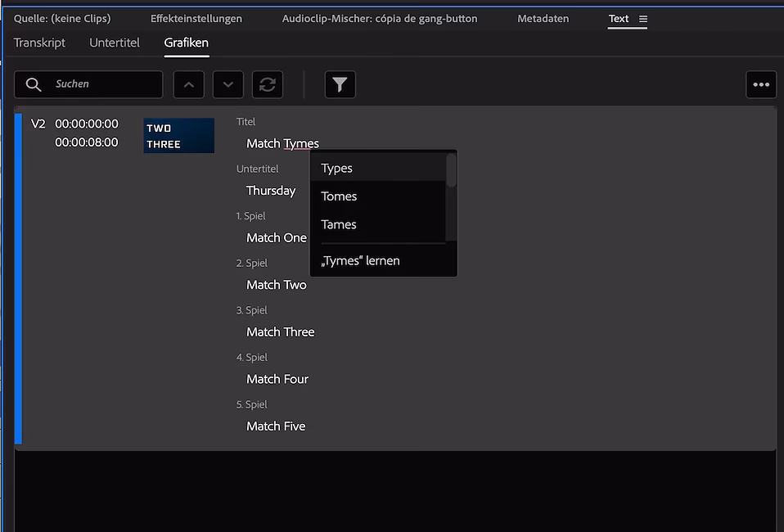784x532 pixels.
Task: Open the filter funnel options
Action: coord(340,84)
